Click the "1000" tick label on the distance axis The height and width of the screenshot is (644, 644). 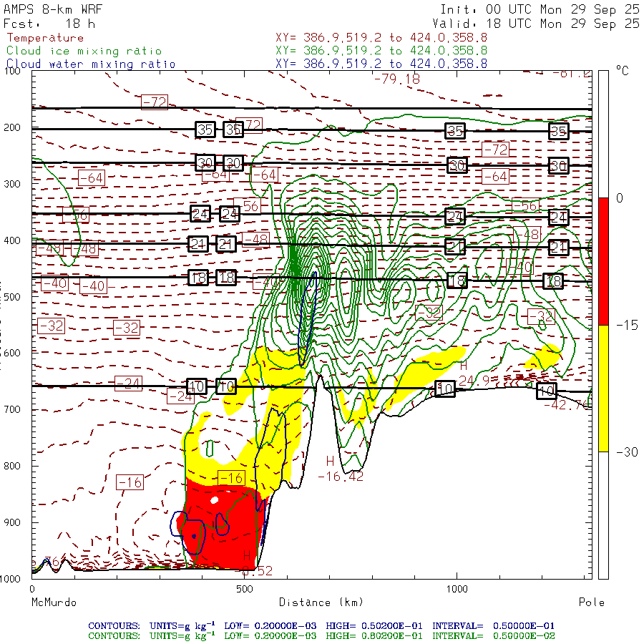pos(457,589)
